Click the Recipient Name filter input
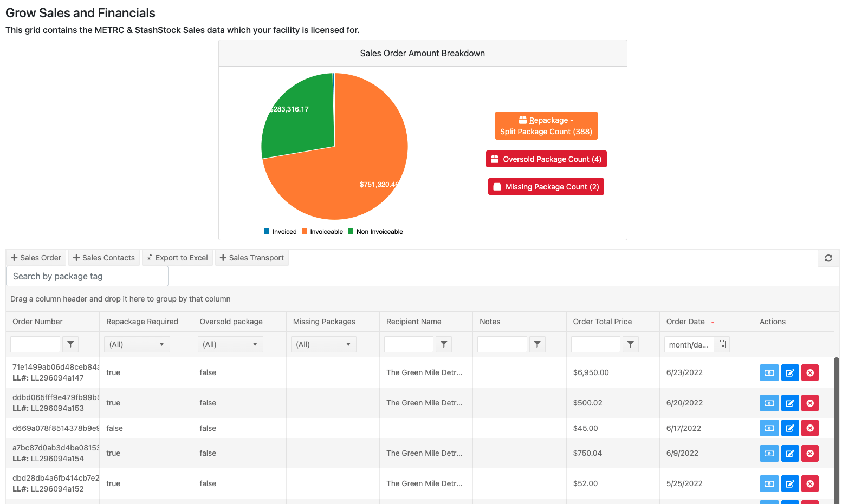 tap(409, 344)
